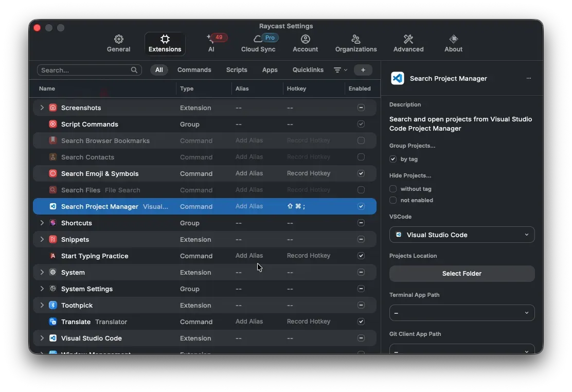Open the Cloud Sync tab

[x=258, y=44]
